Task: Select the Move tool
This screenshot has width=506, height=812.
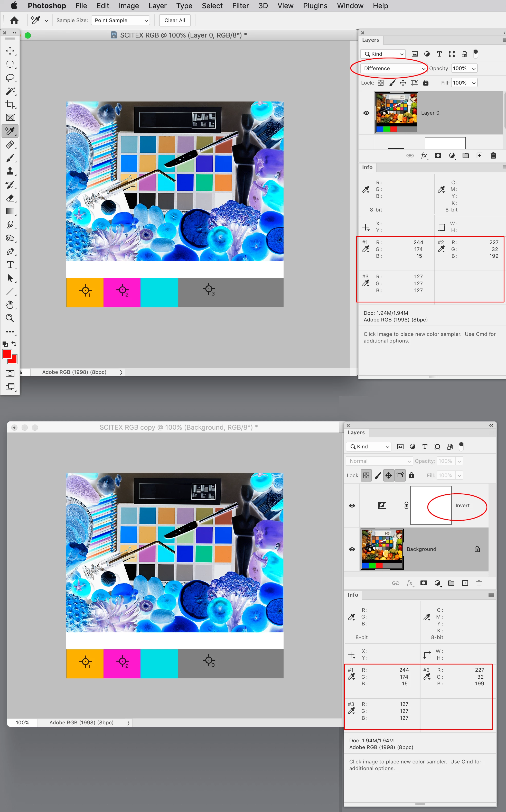Action: click(x=10, y=51)
